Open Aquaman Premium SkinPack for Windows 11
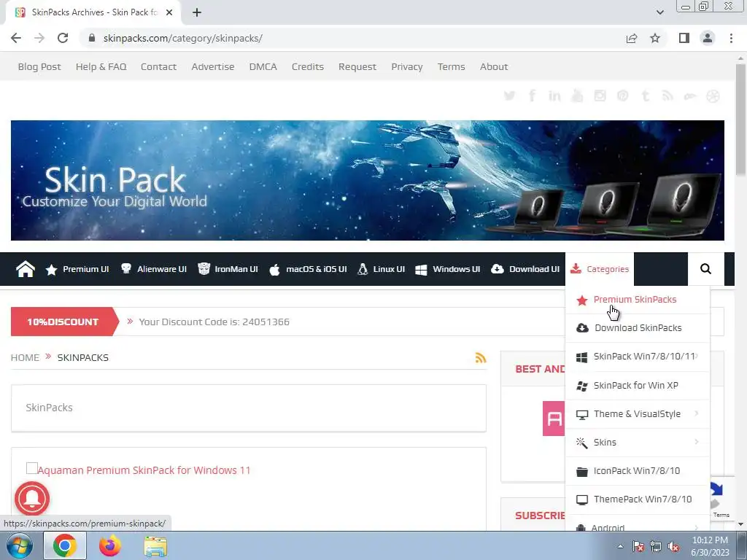747x560 pixels. pos(144,470)
